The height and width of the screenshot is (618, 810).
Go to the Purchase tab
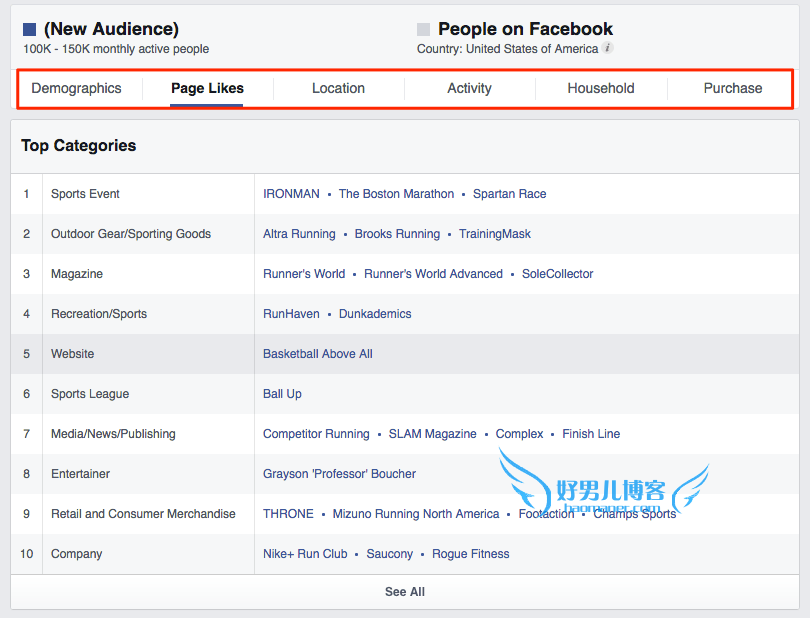pos(733,88)
